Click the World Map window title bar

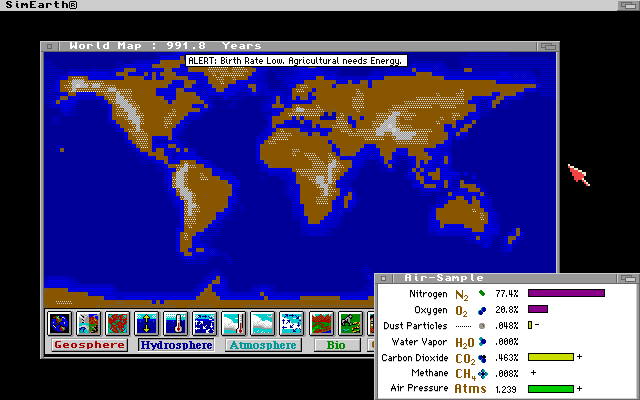296,46
